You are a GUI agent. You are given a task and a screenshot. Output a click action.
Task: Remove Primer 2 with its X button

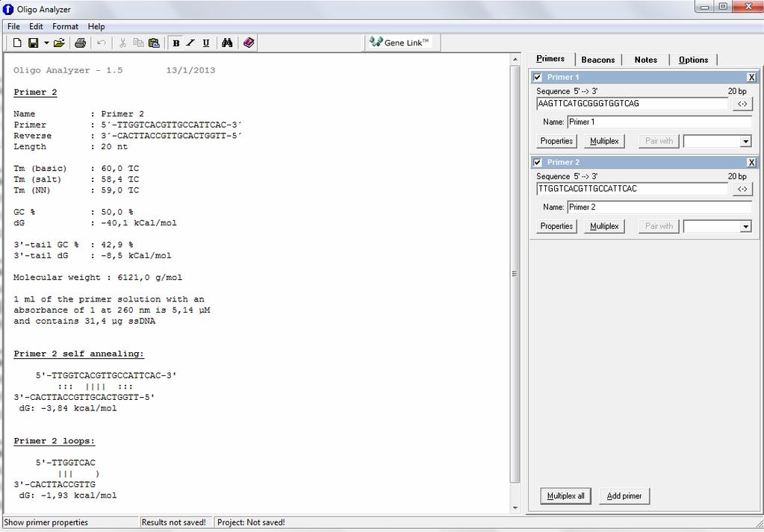coord(752,162)
